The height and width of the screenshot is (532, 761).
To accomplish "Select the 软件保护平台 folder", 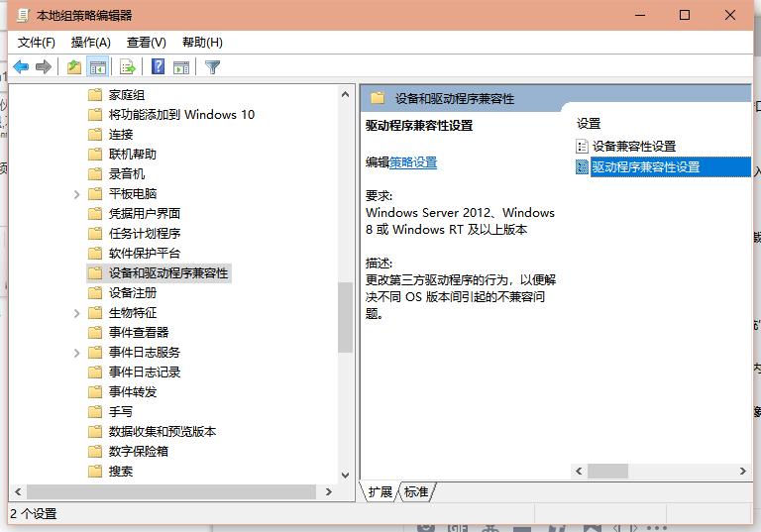I will [145, 253].
